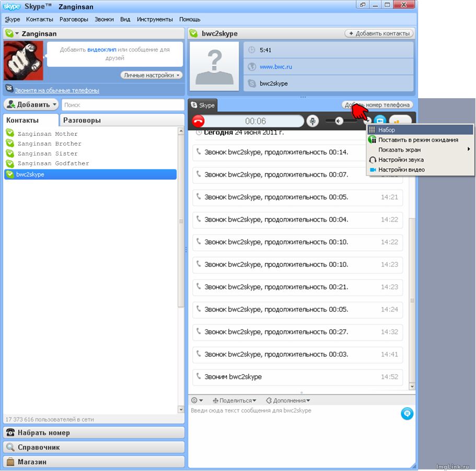Switch to Контакты tab
The image size is (476, 471).
pyautogui.click(x=31, y=121)
